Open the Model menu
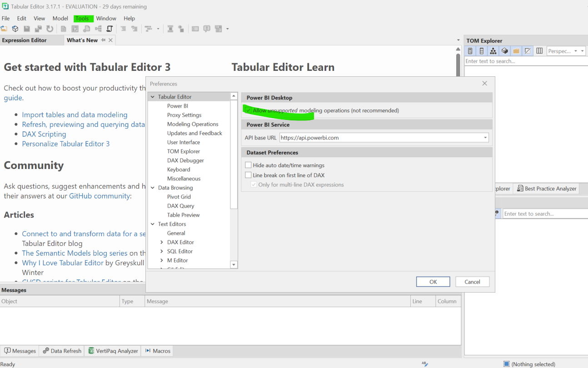 point(60,19)
